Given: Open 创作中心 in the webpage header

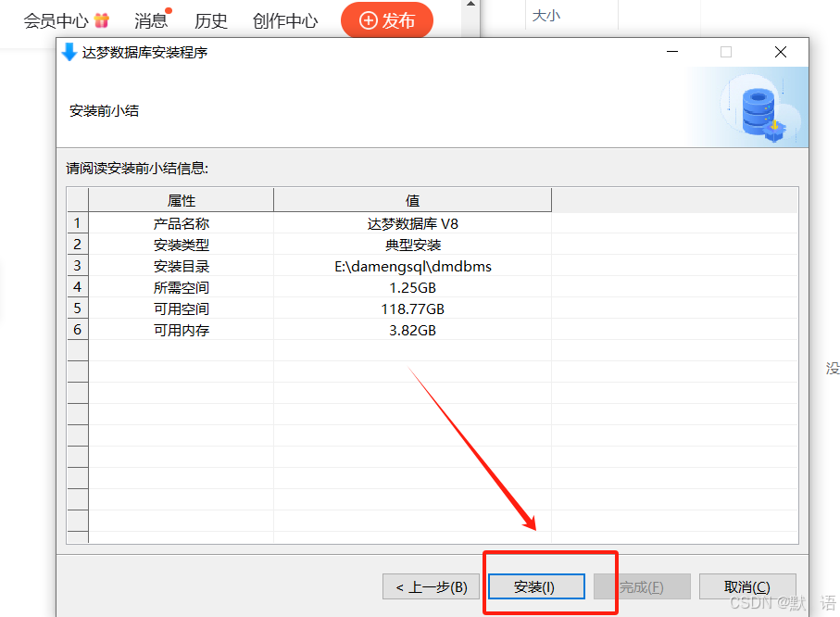Looking at the screenshot, I should tap(285, 21).
